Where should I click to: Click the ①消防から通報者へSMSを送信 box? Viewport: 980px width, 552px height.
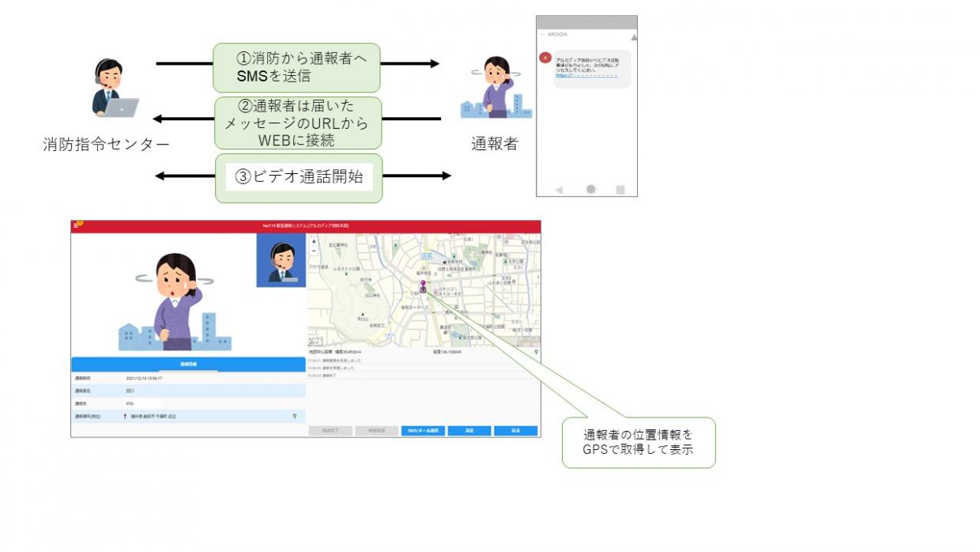296,67
